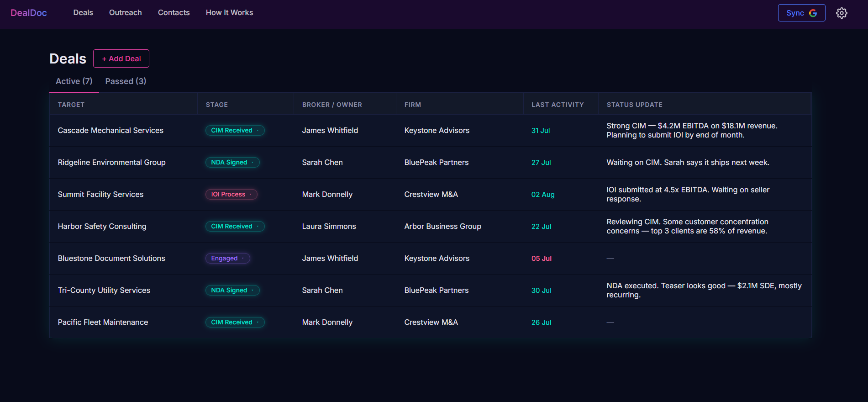Click Mark Donnelly in the Summit row
The height and width of the screenshot is (402, 868).
(327, 194)
